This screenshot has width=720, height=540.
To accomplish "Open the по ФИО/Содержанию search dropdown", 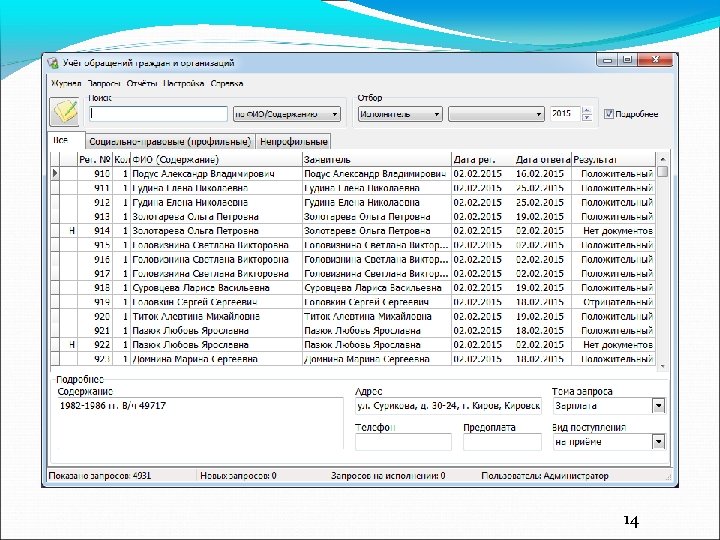I will [x=287, y=114].
